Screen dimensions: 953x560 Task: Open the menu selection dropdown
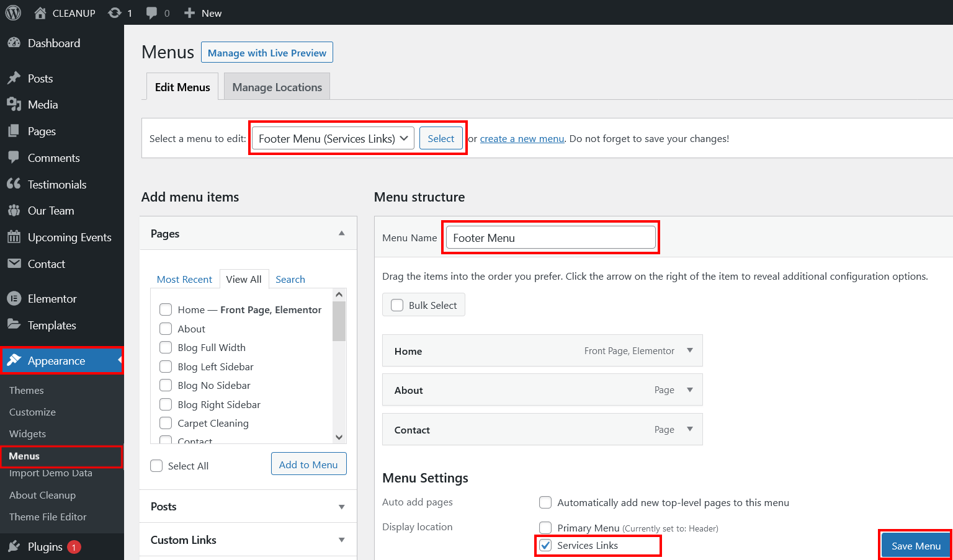(333, 139)
